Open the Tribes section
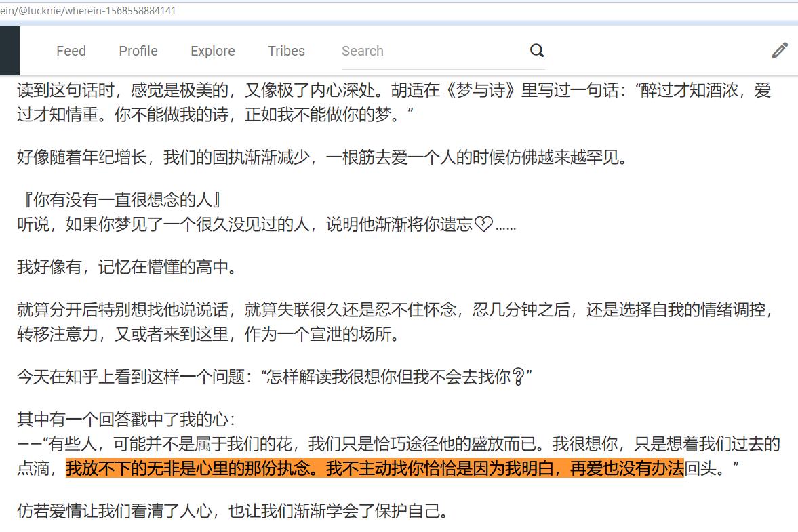This screenshot has width=798, height=532. 286,51
